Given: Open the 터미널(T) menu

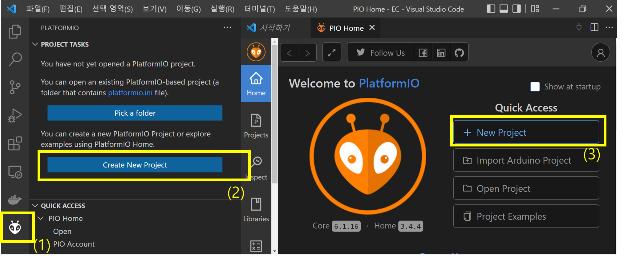Looking at the screenshot, I should click(x=259, y=9).
